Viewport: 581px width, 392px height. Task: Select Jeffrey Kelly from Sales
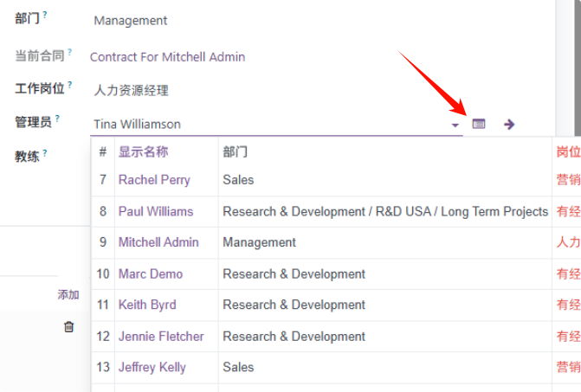click(152, 367)
